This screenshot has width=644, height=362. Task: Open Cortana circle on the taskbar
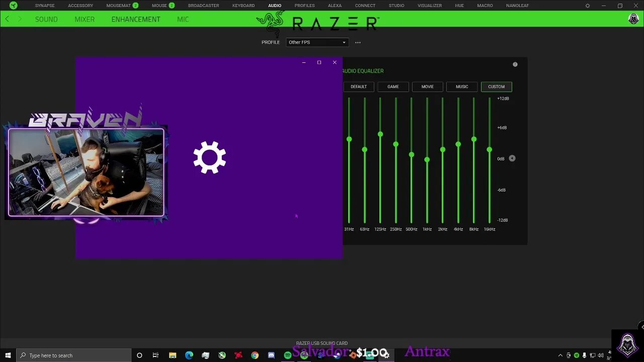tap(139, 355)
